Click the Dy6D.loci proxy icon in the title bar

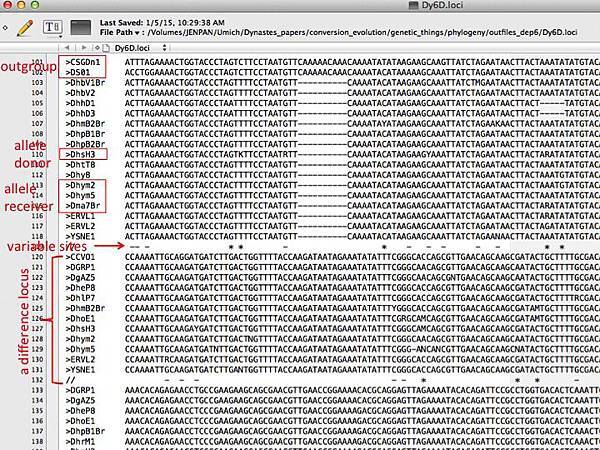pyautogui.click(x=413, y=5)
